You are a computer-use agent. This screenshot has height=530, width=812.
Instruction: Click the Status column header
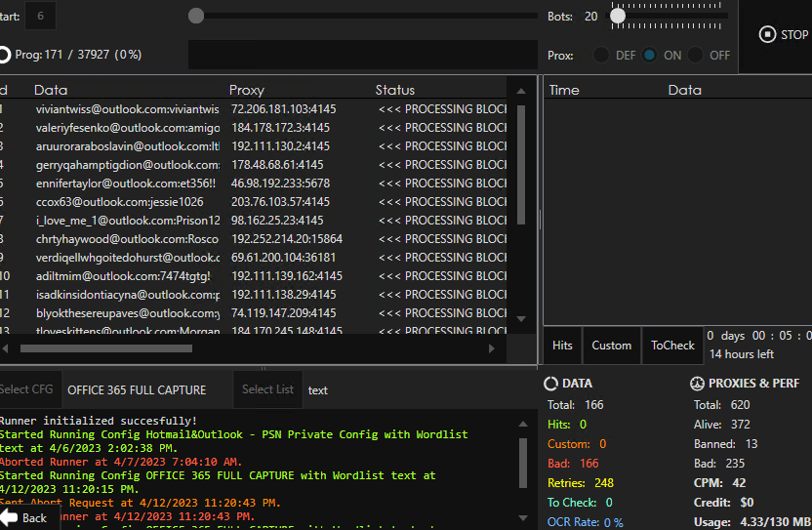395,90
